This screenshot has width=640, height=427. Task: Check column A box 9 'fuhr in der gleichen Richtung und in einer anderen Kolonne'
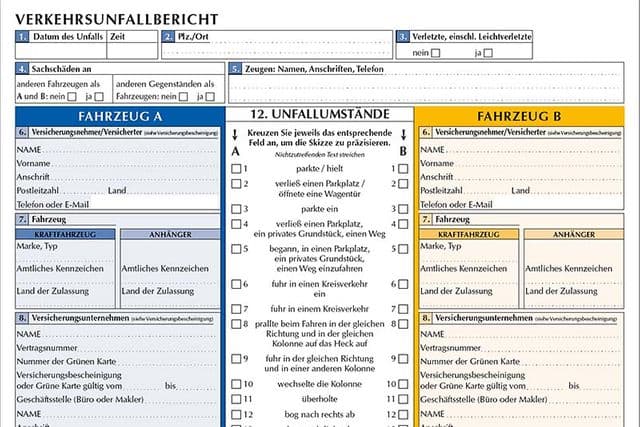[236, 359]
